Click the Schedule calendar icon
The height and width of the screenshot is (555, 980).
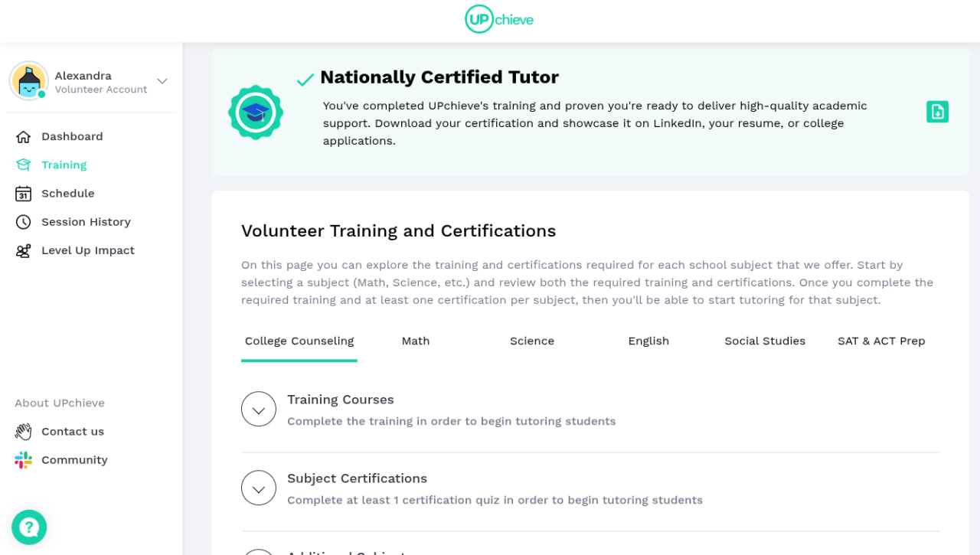click(24, 194)
